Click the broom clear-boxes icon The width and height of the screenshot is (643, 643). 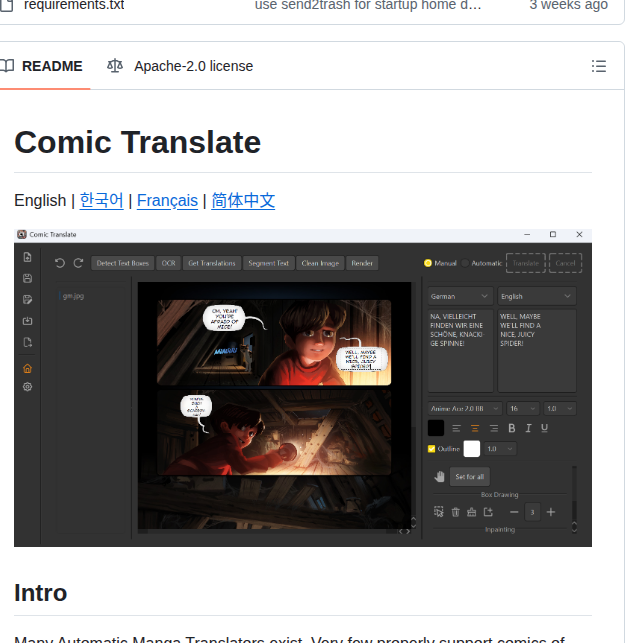click(x=472, y=512)
